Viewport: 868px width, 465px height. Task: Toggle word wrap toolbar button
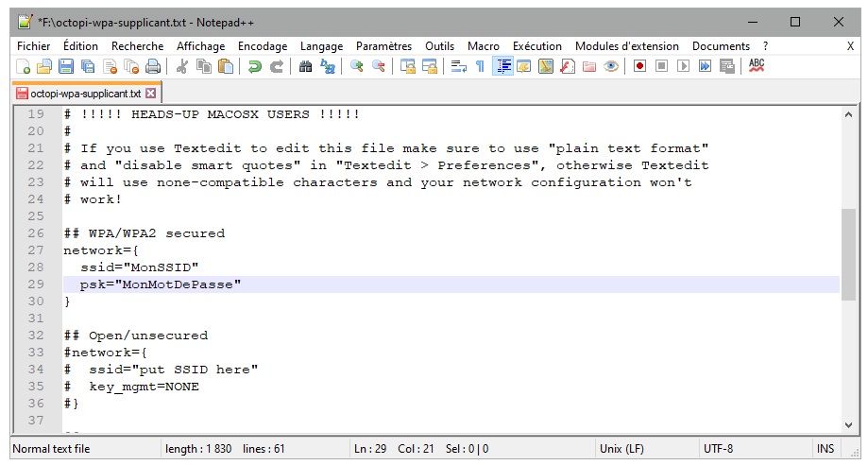tap(459, 66)
